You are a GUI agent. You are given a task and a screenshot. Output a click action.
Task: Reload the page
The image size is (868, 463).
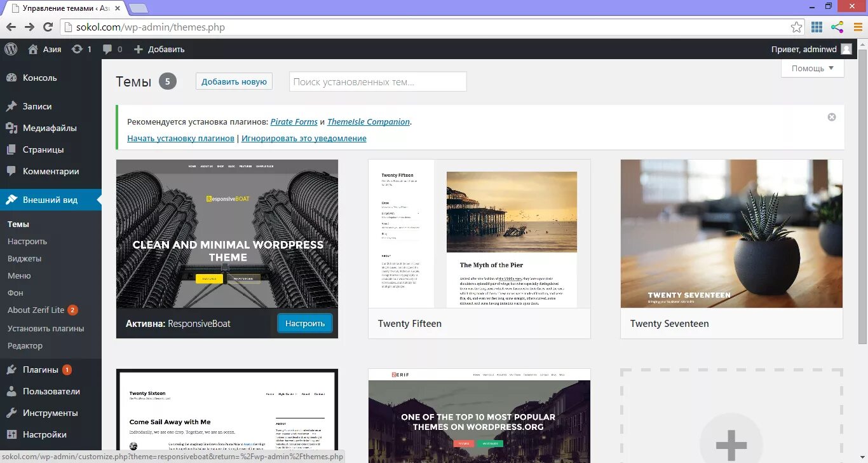point(48,27)
